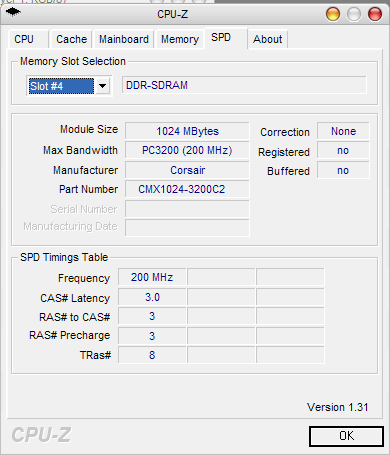The height and width of the screenshot is (455, 390).
Task: Click the orange minimize window button
Action: (x=333, y=14)
